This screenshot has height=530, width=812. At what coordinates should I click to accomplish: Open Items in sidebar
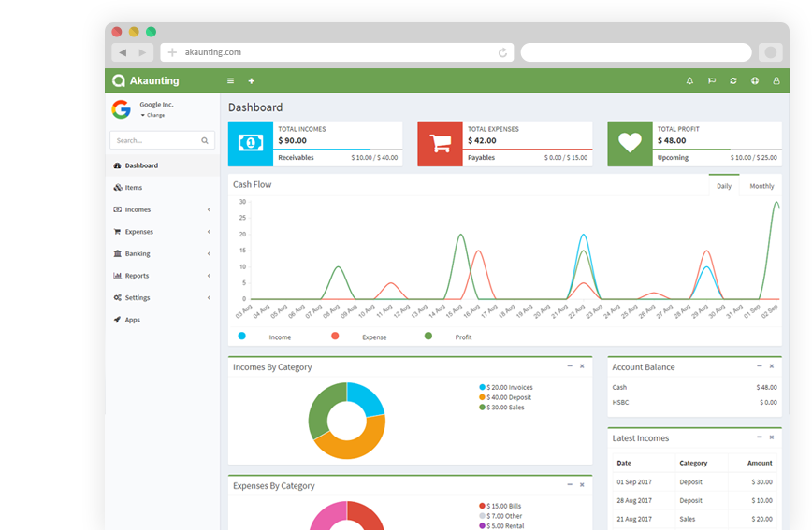pyautogui.click(x=163, y=187)
